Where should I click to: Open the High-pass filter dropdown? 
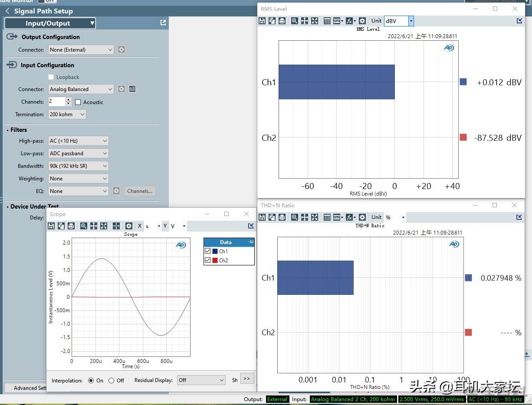click(78, 141)
